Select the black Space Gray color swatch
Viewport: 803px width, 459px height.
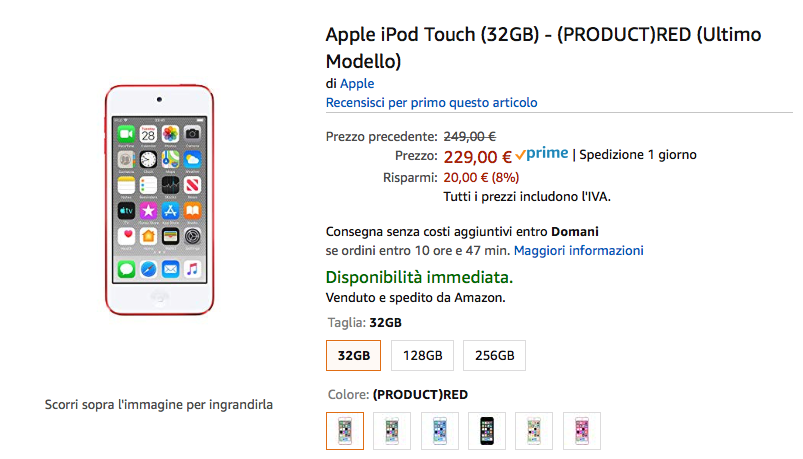(x=487, y=430)
